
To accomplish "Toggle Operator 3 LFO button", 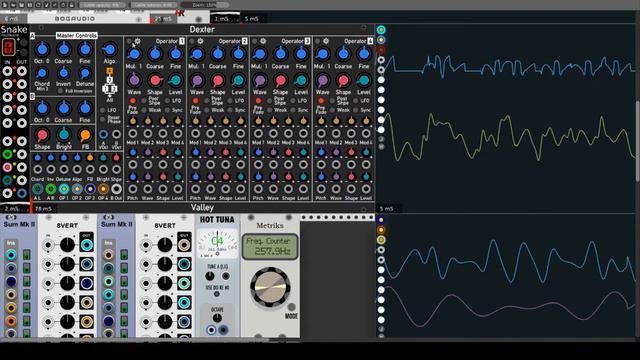I will [x=293, y=100].
